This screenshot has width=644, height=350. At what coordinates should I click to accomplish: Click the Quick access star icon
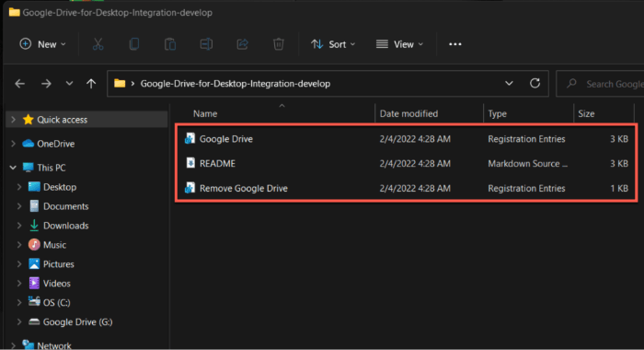[x=28, y=120]
